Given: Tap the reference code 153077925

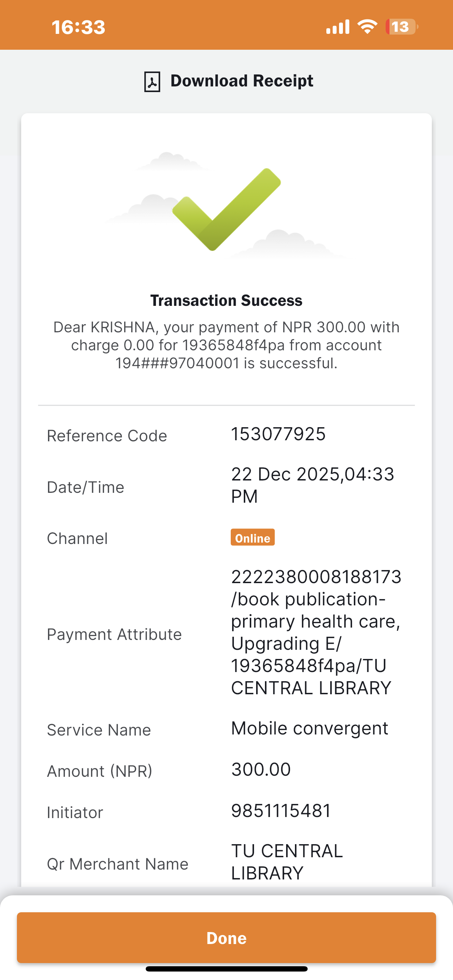Looking at the screenshot, I should tap(278, 434).
